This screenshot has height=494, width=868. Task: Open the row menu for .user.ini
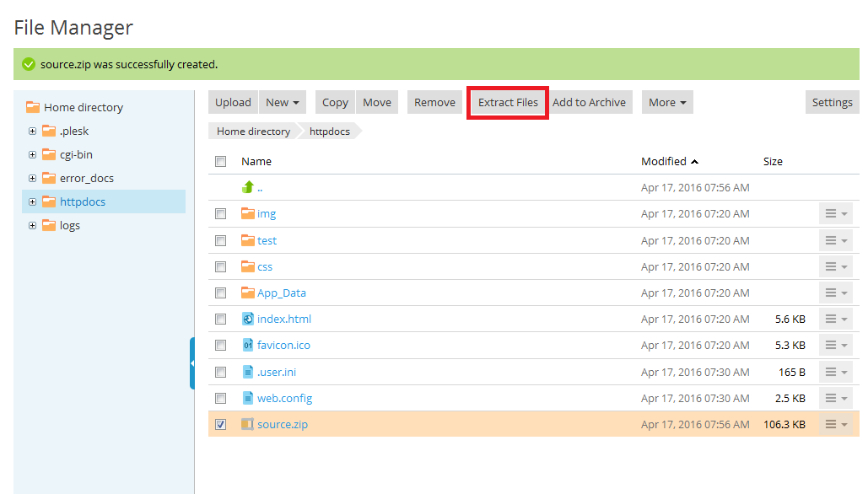point(836,373)
